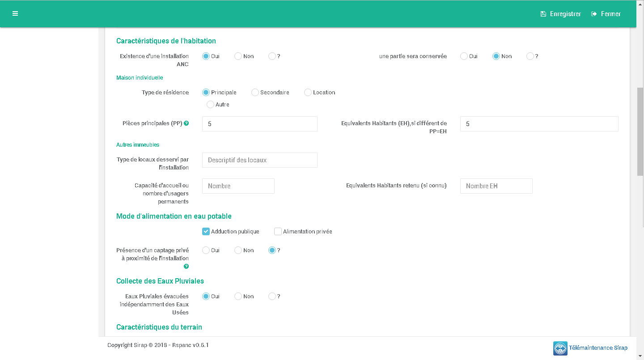Choose Location residence type

[x=308, y=93]
